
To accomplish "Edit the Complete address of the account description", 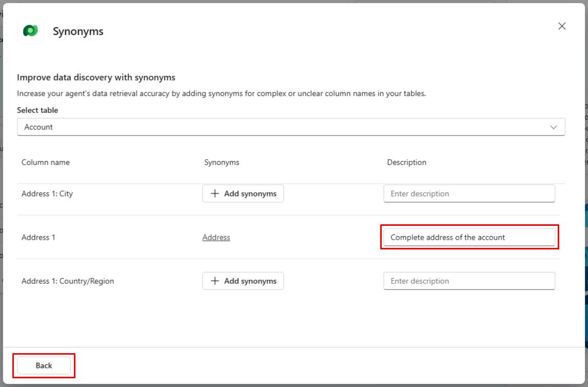I will [469, 237].
